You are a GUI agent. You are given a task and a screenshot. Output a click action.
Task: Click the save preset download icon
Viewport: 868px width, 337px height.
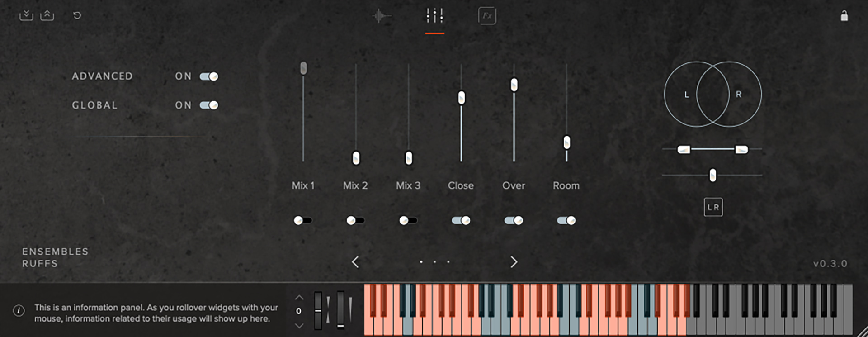click(x=26, y=15)
